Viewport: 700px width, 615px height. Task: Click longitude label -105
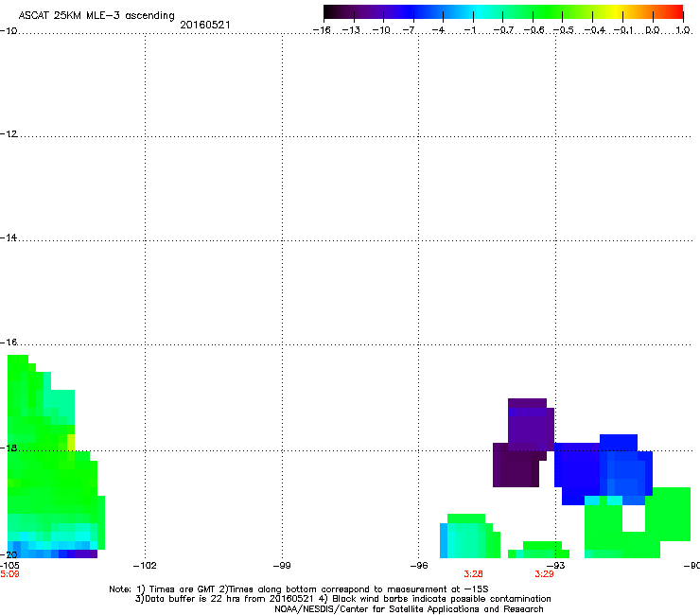pos(9,566)
